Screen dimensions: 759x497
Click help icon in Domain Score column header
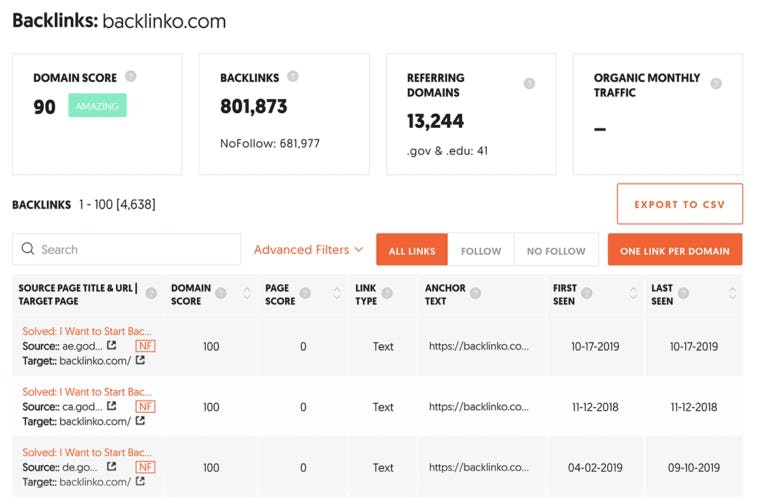[x=221, y=293]
